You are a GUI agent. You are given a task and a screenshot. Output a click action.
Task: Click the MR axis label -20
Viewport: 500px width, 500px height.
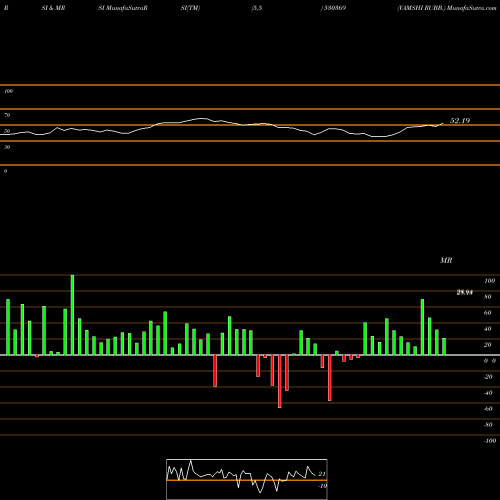coord(488,377)
